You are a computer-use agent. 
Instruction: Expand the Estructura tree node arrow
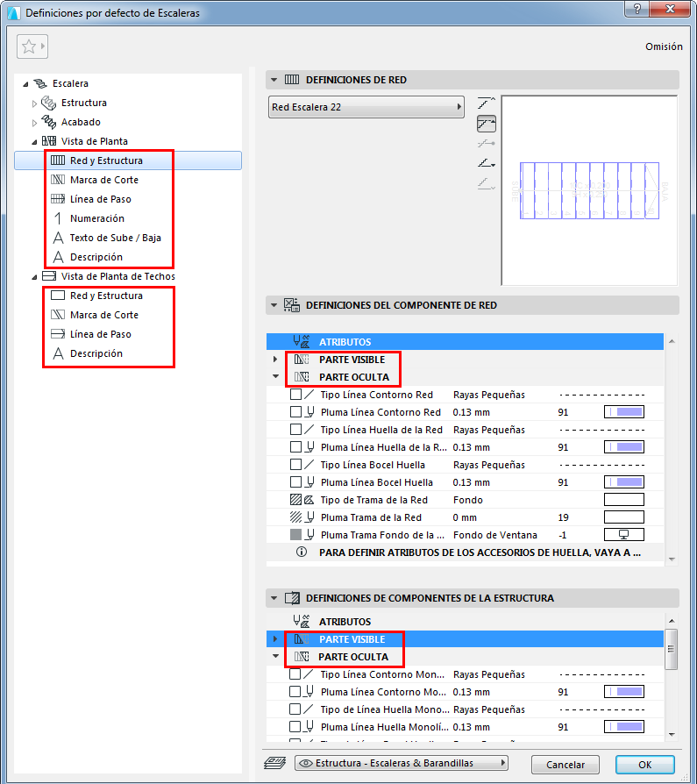(x=34, y=103)
